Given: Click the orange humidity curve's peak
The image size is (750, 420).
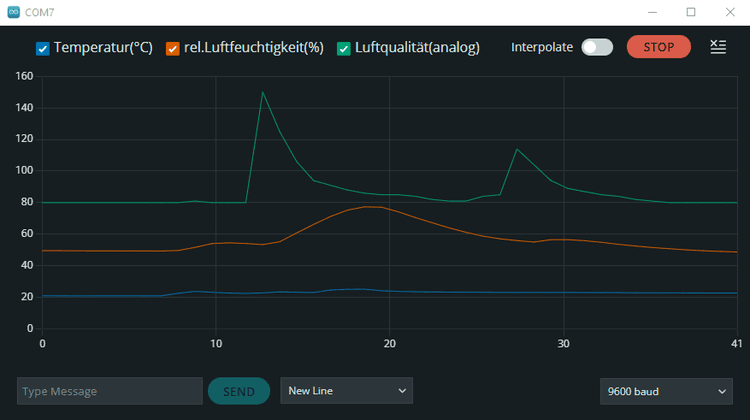Looking at the screenshot, I should tap(370, 206).
